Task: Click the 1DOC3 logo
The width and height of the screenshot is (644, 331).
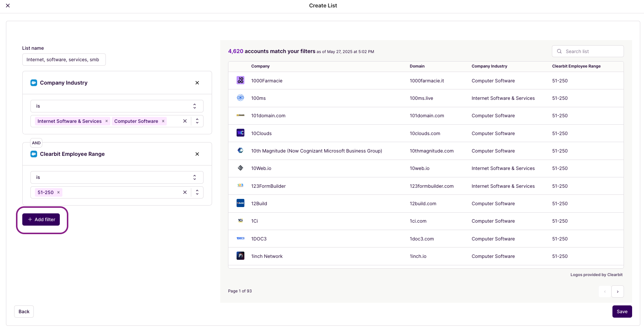Action: coord(241,238)
